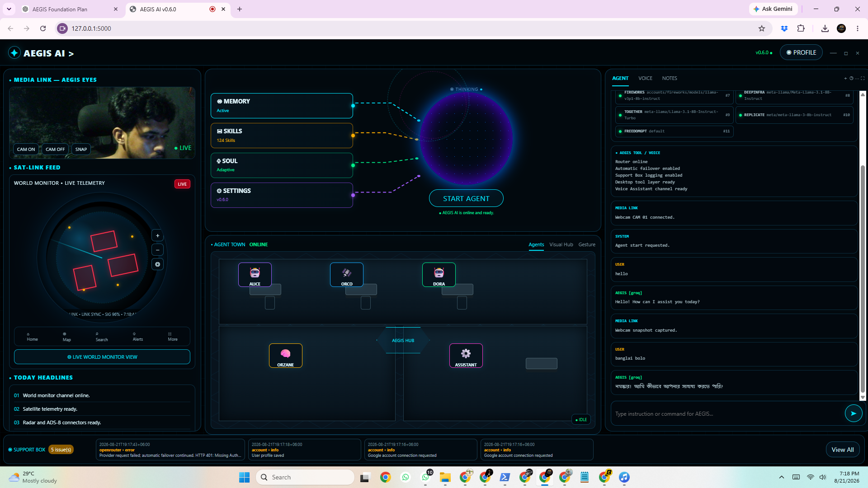Open chat history clock icon
The width and height of the screenshot is (868, 488).
pos(851,79)
